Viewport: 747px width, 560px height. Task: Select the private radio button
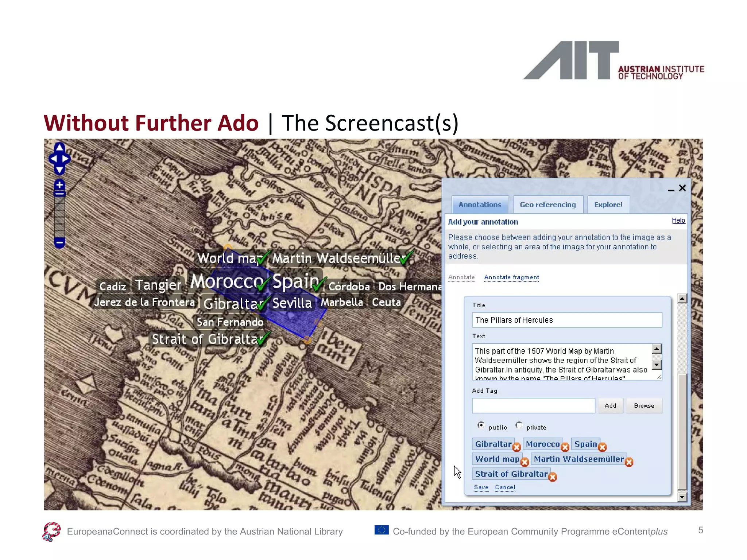(519, 425)
